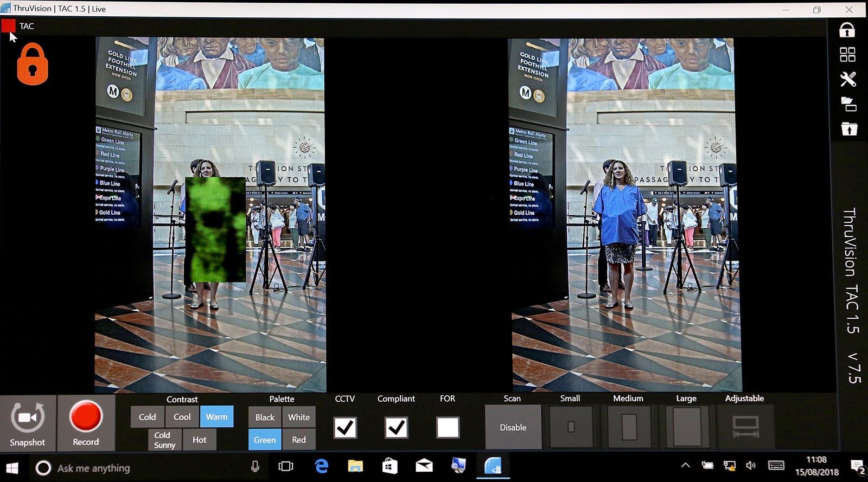Open Microsoft Edge from the taskbar

pos(322,466)
